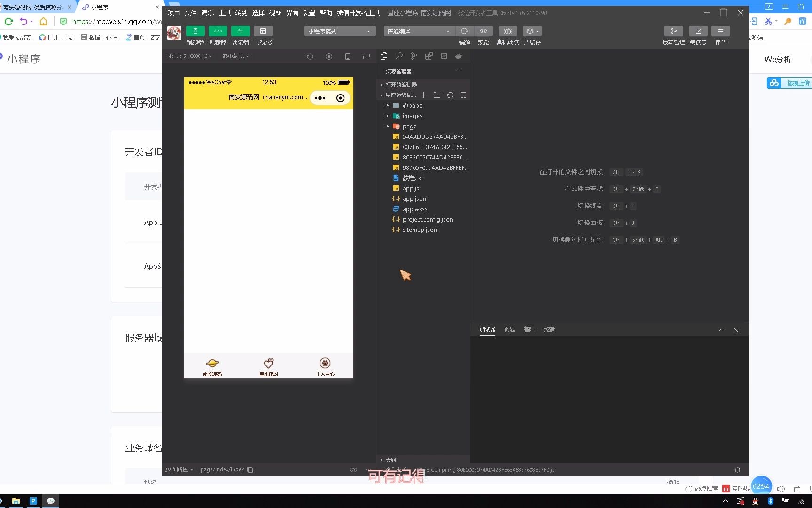Maximize the debugger panel with chevron
Viewport: 812px width, 508px height.
pos(721,330)
